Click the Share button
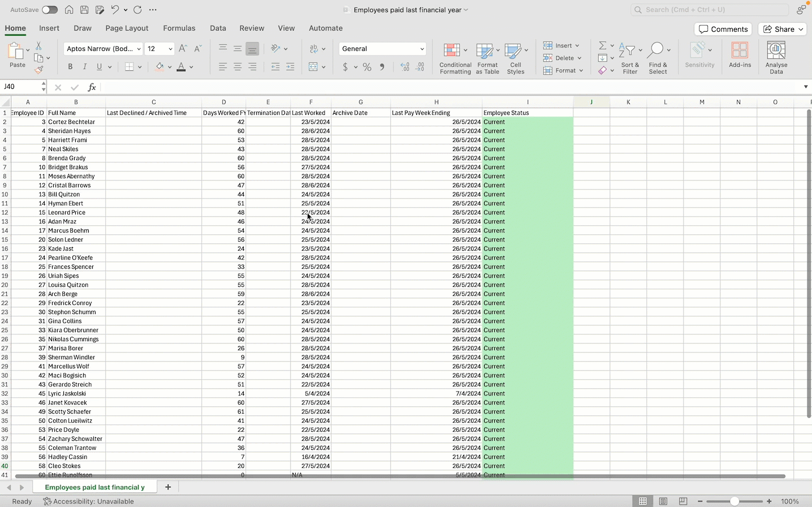Viewport: 812px width, 507px height. [783, 29]
